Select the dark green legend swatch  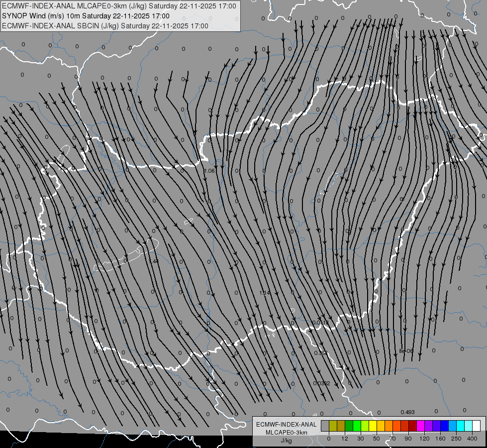pos(349,426)
